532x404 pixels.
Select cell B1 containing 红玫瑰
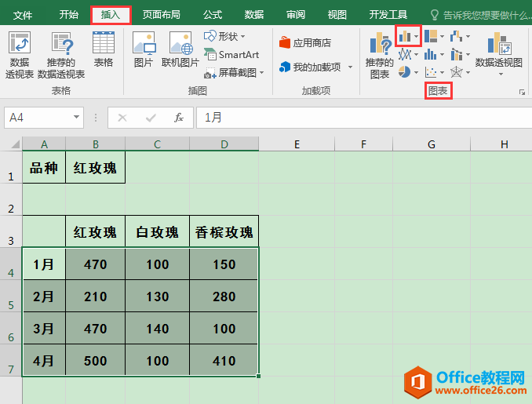coord(96,168)
